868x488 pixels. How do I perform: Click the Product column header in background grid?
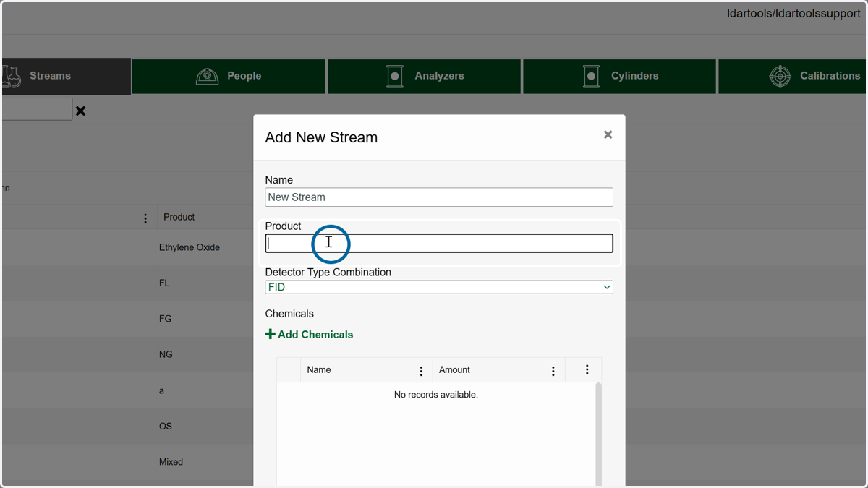click(x=179, y=217)
